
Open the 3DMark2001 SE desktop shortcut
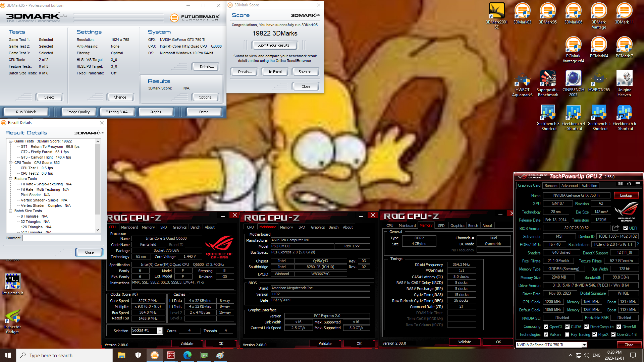(497, 16)
